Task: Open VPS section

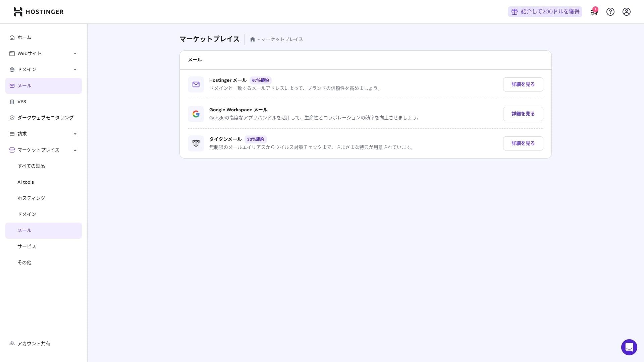Action: click(x=44, y=102)
